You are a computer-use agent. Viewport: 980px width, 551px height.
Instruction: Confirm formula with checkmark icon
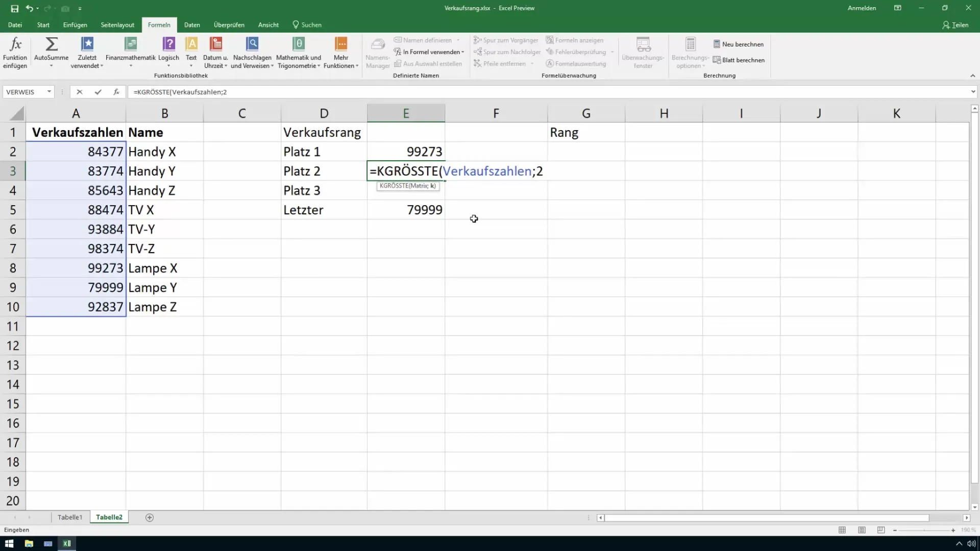[98, 92]
